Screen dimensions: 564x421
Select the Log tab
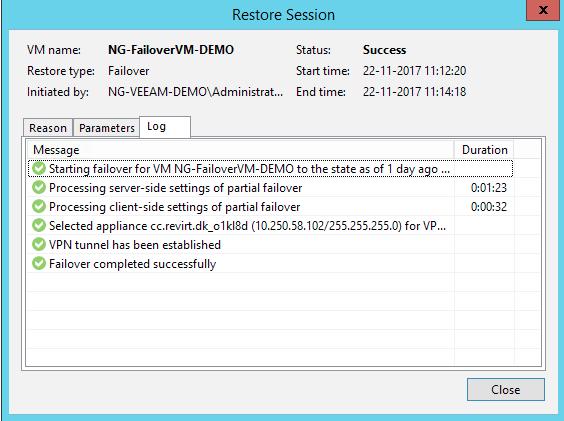[x=165, y=127]
